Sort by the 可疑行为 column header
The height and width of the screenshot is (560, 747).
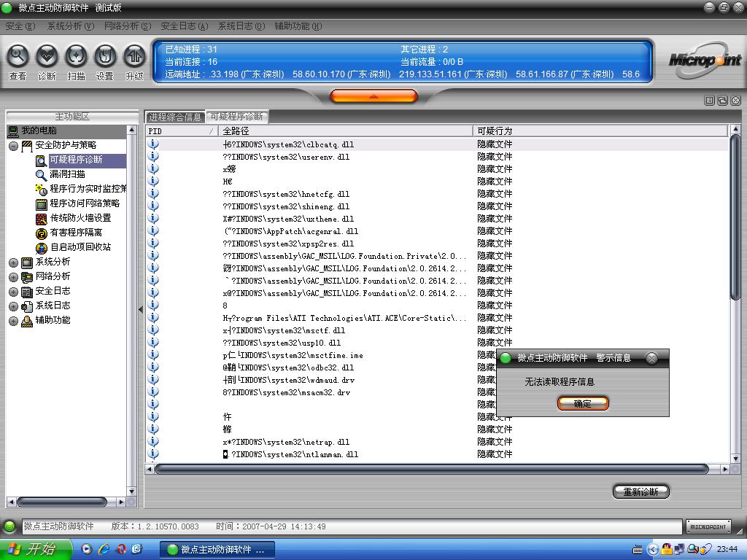(x=600, y=131)
